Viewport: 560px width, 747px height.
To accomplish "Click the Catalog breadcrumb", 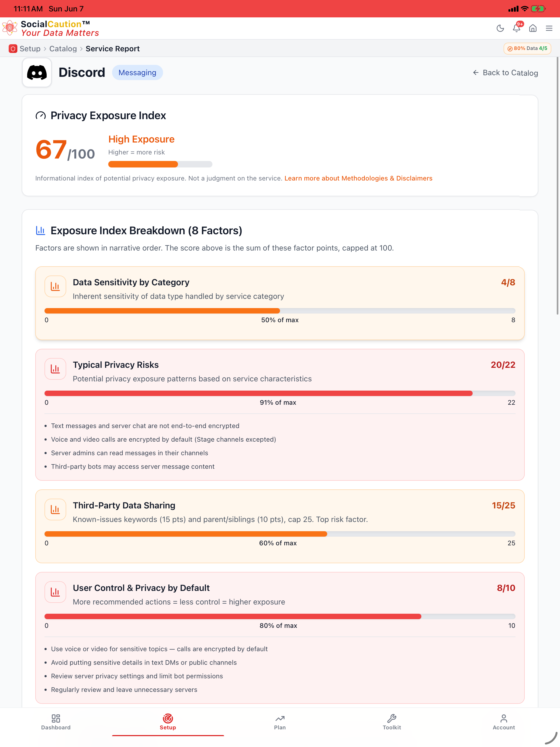I will 63,49.
